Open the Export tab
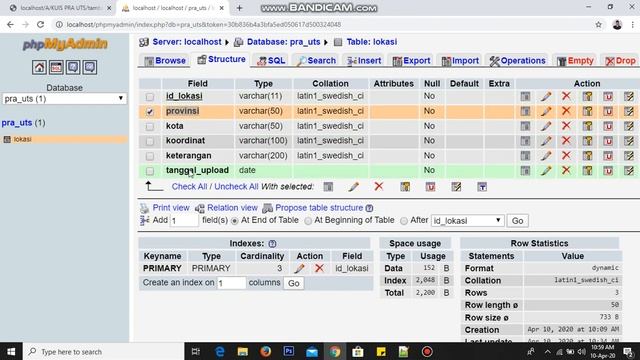 click(x=411, y=61)
